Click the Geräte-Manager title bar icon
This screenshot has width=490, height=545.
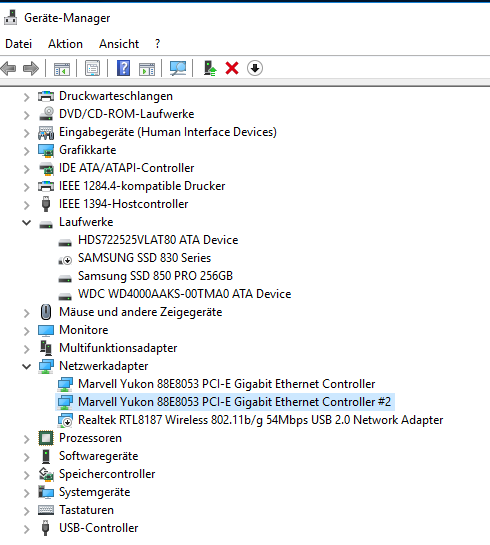10,17
